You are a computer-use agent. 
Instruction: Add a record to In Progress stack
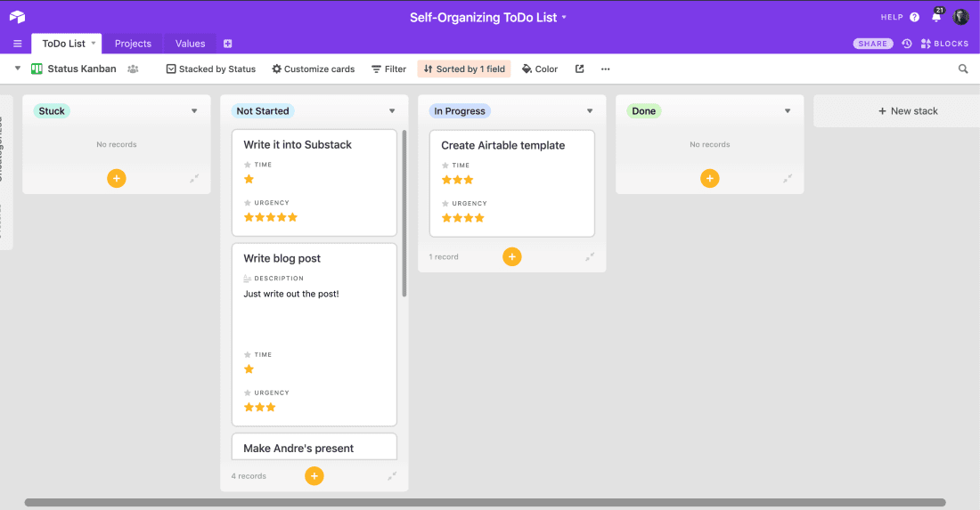click(512, 256)
